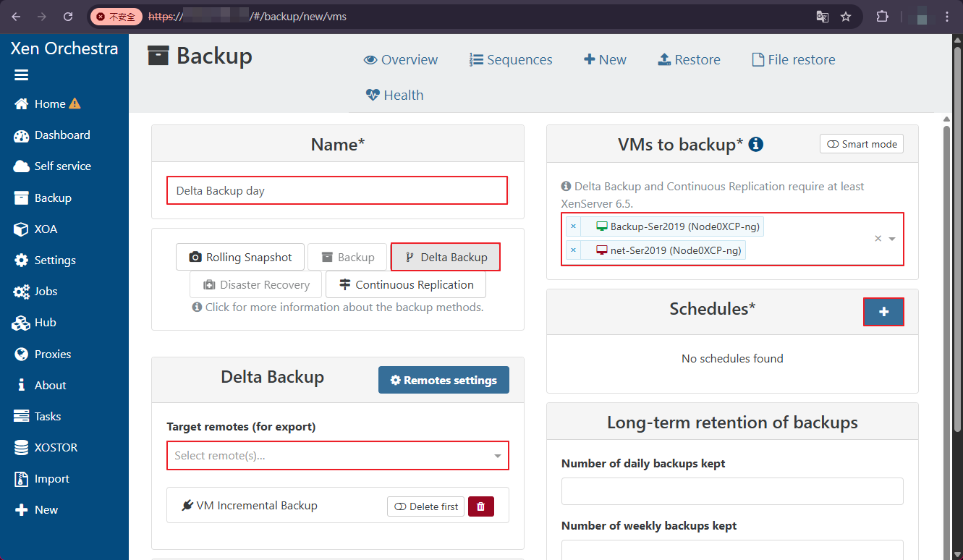The height and width of the screenshot is (560, 963).
Task: Open the New backup tab
Action: click(605, 59)
